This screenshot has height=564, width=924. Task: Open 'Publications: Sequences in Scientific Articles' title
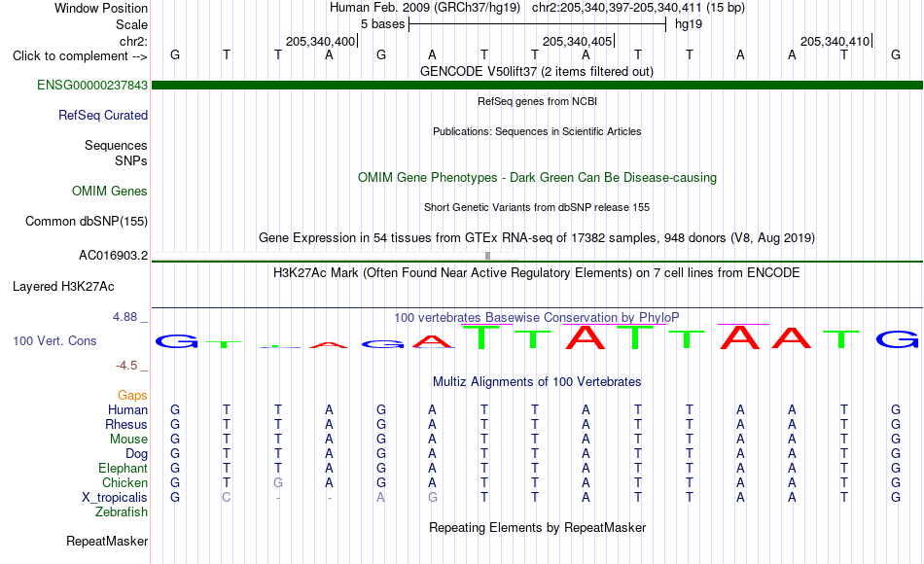pos(537,131)
